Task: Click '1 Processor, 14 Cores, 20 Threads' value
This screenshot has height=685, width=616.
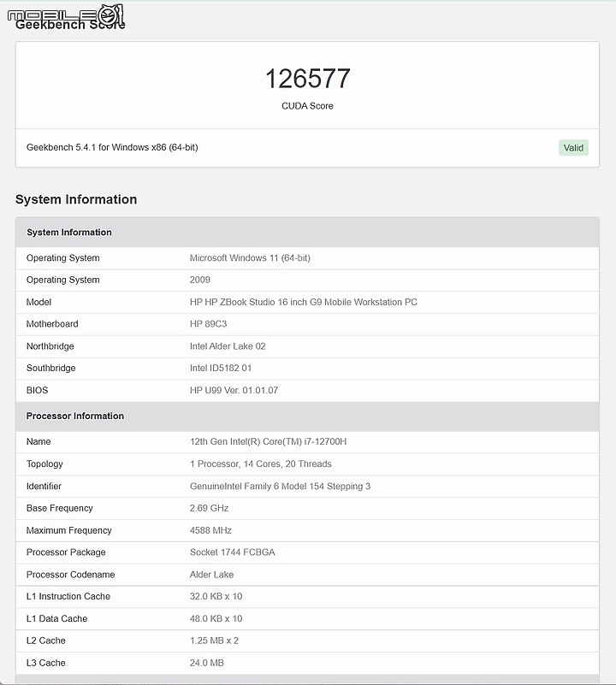Action: (x=261, y=464)
